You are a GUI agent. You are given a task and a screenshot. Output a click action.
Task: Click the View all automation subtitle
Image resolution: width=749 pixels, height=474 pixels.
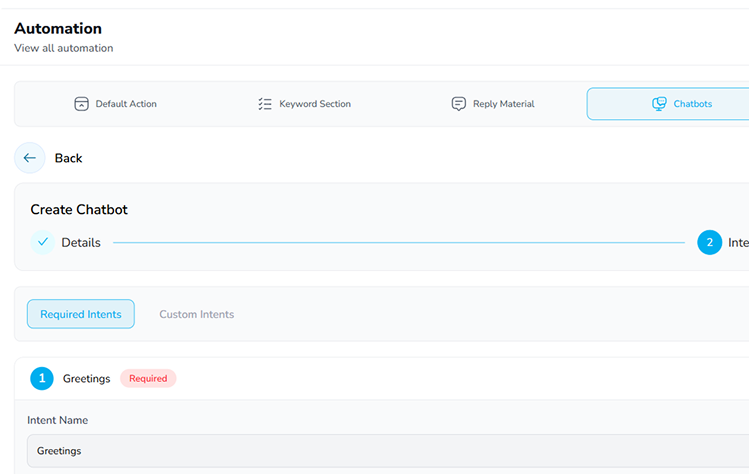(64, 48)
